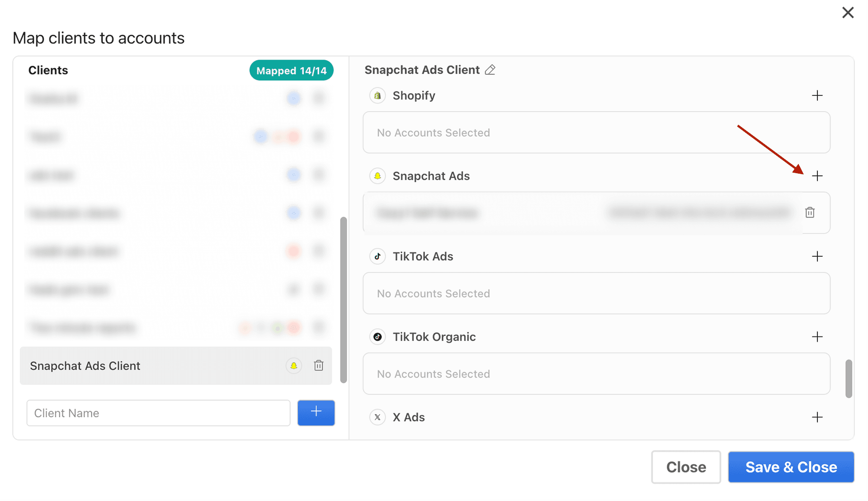Click the X Ads logo icon
This screenshot has width=868, height=501.
(377, 417)
